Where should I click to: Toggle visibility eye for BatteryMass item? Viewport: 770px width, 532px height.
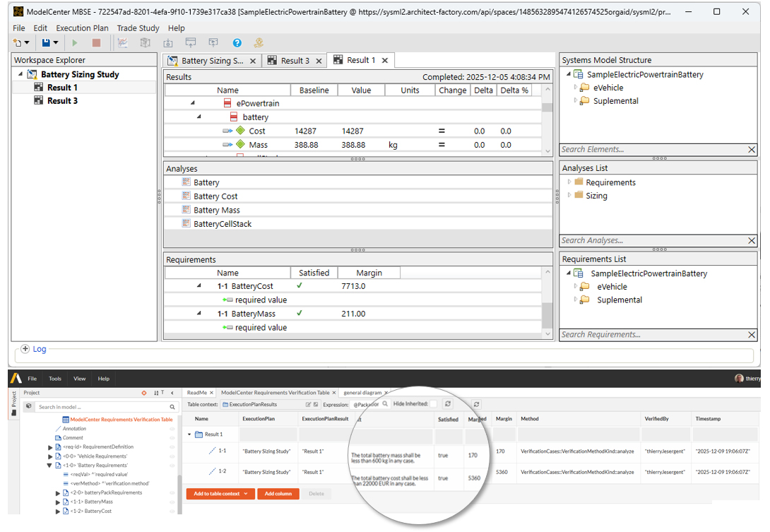[173, 502]
